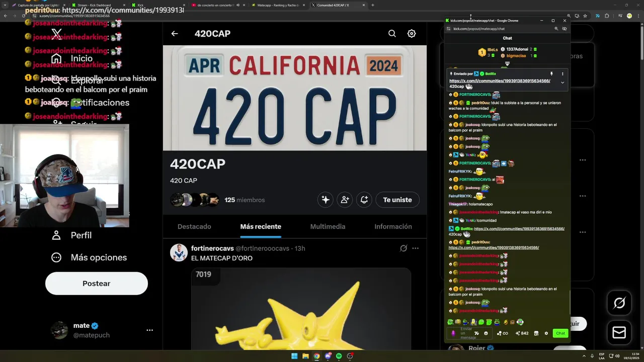Toggle community notifications bell icon
Image resolution: width=644 pixels, height=362 pixels.
tap(364, 200)
